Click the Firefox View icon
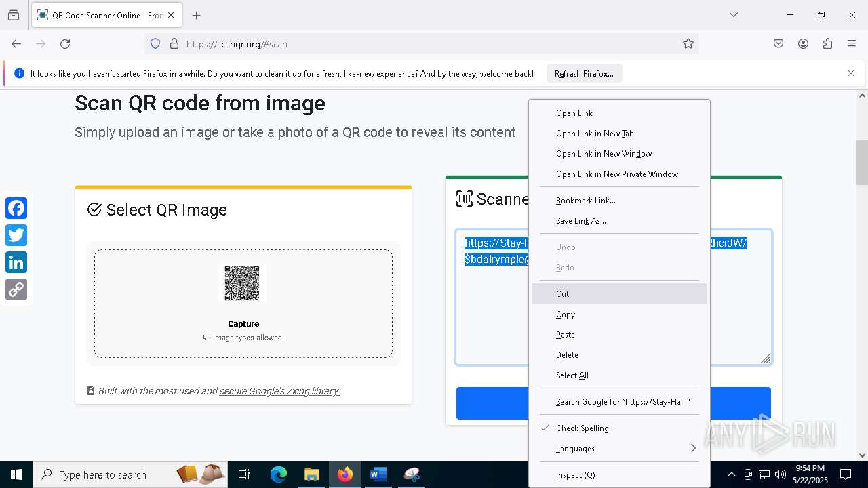The height and width of the screenshot is (488, 868). (14, 15)
